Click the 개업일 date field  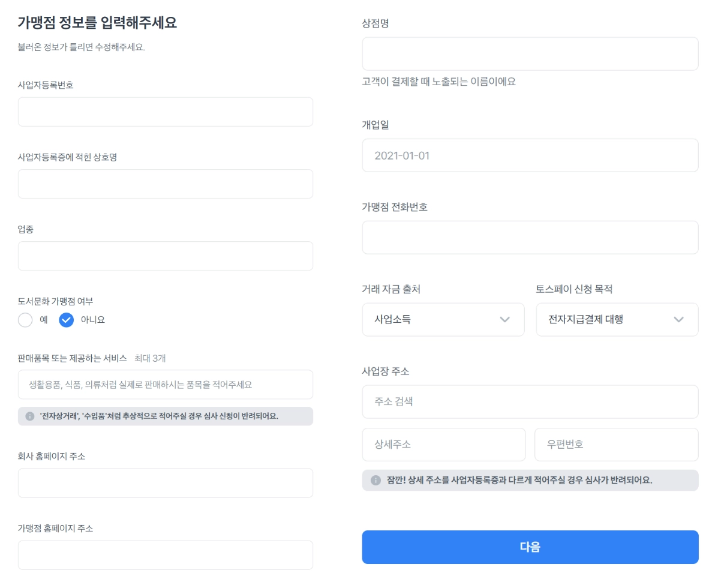530,155
